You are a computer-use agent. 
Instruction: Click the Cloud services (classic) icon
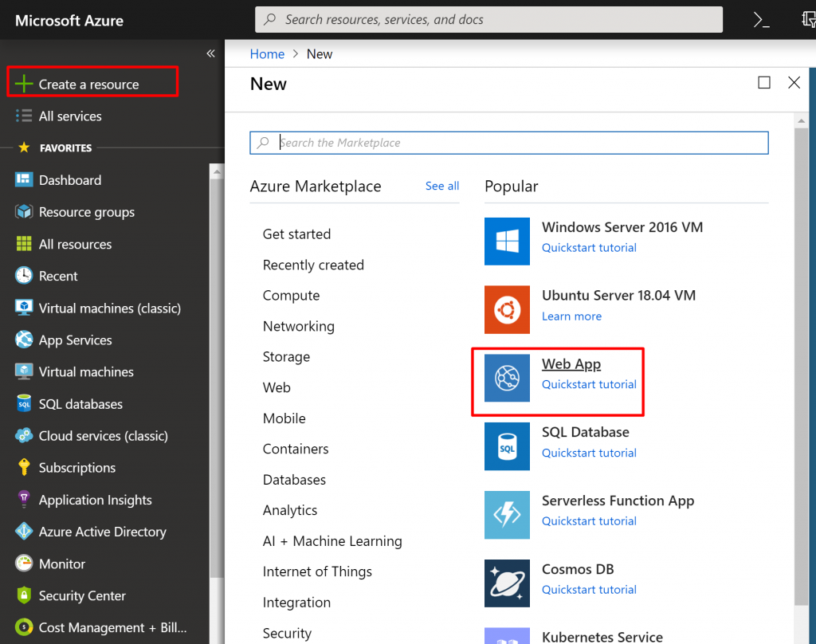[24, 435]
